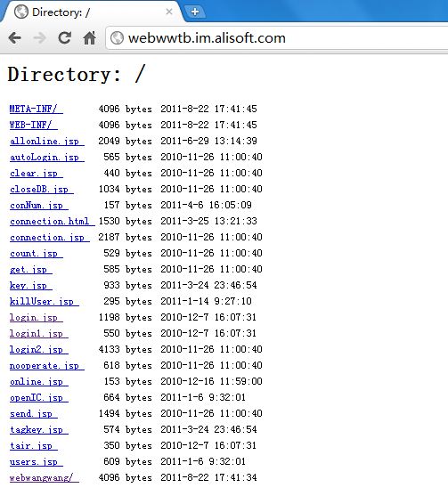The image size is (448, 504).
Task: Click the globe icon in address bar
Action: click(117, 38)
